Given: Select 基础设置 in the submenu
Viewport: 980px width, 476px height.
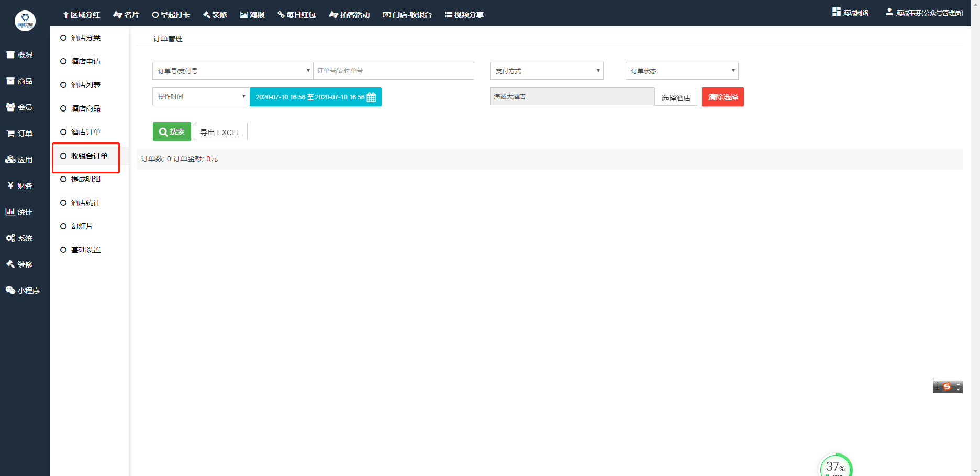Looking at the screenshot, I should click(86, 250).
